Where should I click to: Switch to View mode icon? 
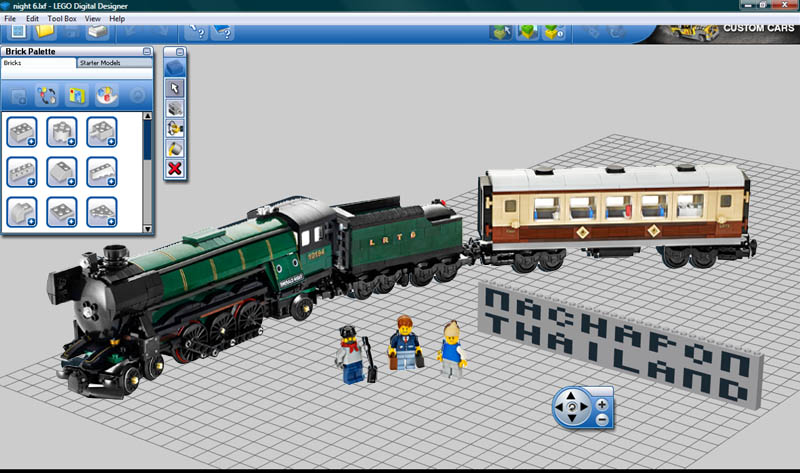click(x=528, y=32)
